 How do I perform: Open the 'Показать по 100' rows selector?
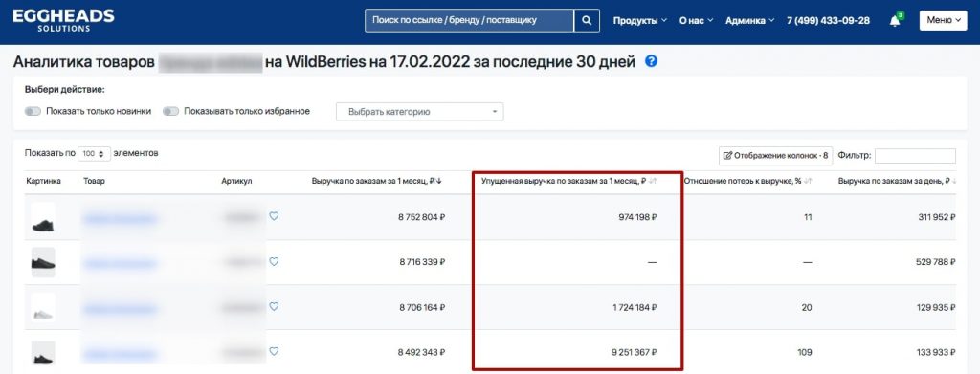(x=95, y=154)
